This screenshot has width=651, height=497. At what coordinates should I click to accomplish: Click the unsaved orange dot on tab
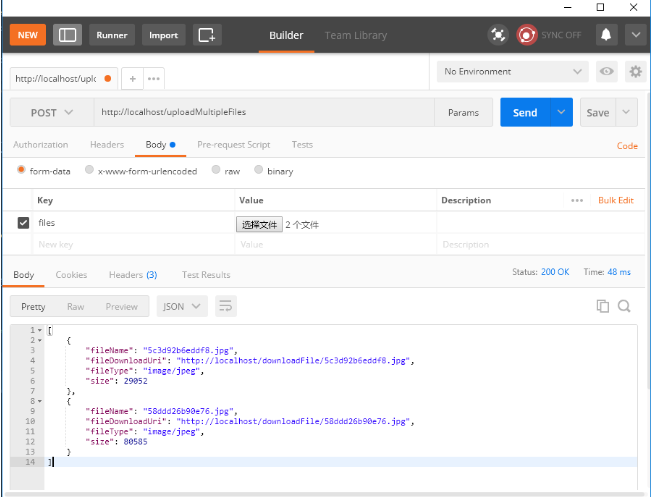pos(108,78)
